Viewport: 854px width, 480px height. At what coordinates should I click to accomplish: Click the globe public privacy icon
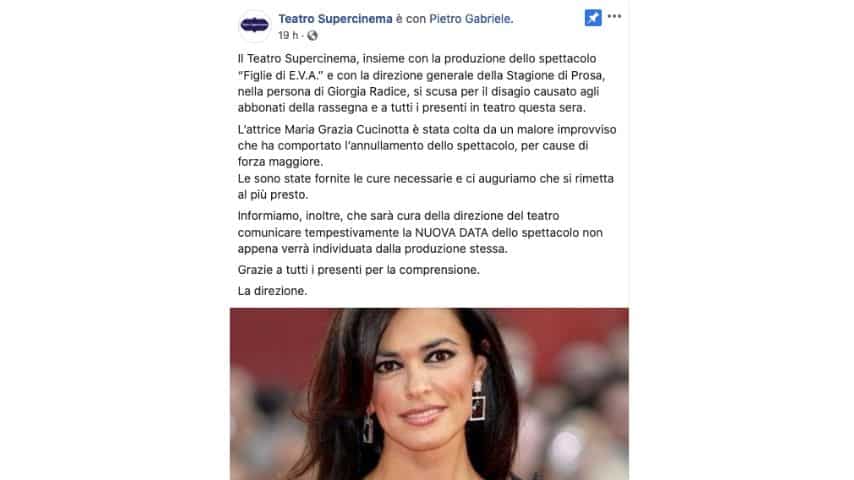click(x=312, y=35)
